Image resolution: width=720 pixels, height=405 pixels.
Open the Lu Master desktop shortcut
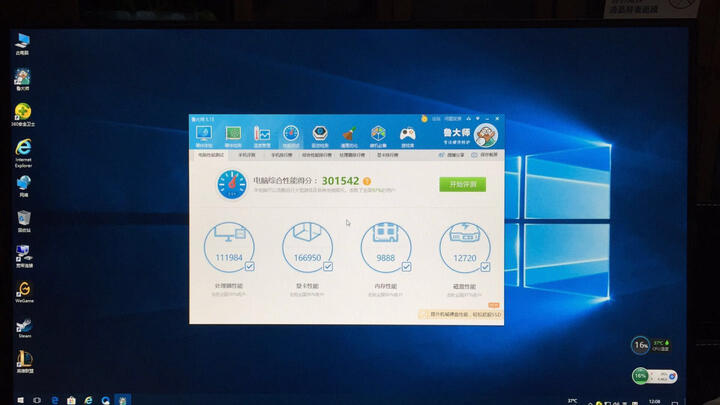pyautogui.click(x=22, y=79)
